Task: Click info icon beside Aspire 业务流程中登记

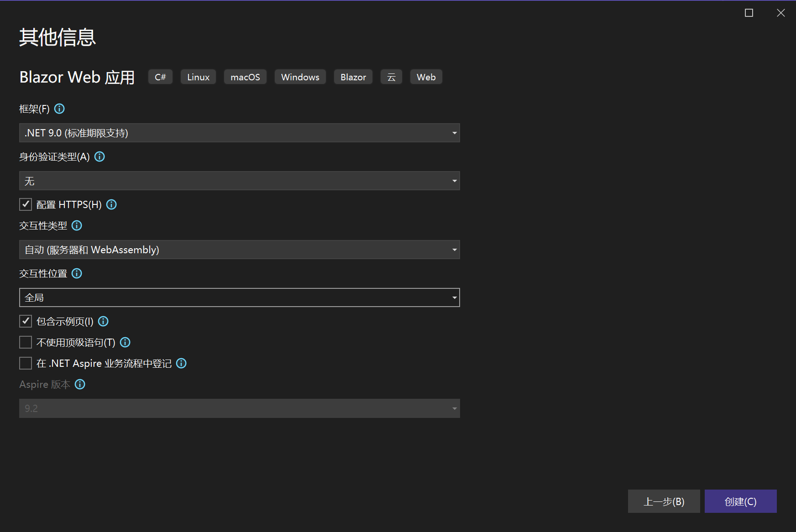Action: coord(181,363)
